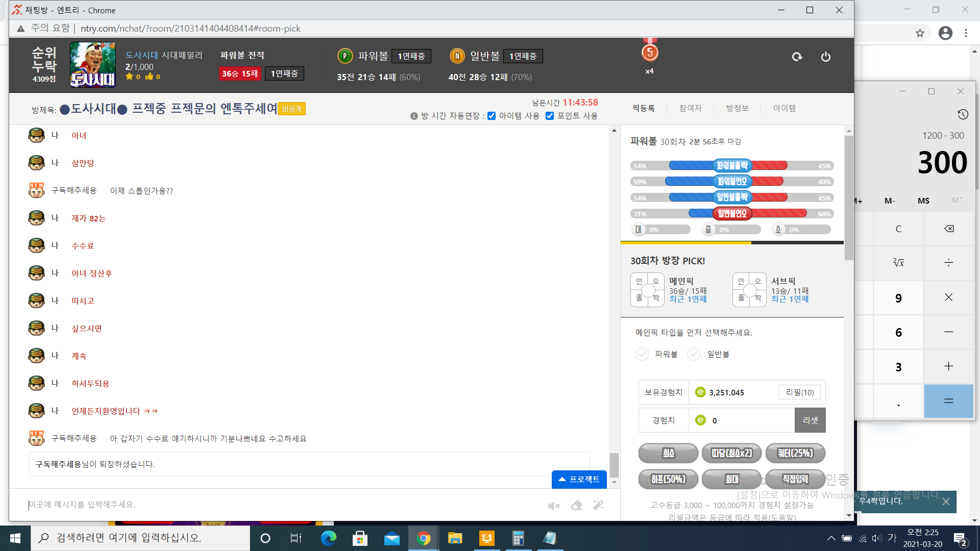Click Calculator equals button

tap(949, 401)
